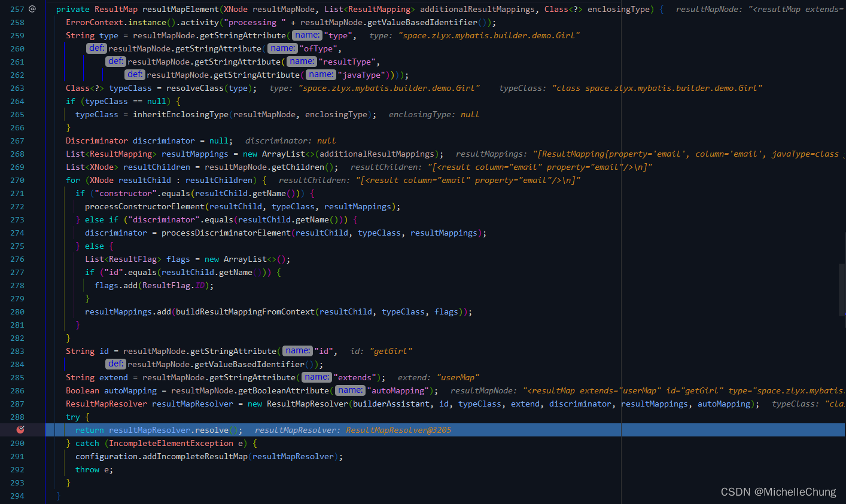Click the def: hint on line 262
Screen dimensions: 846x504
[135, 75]
